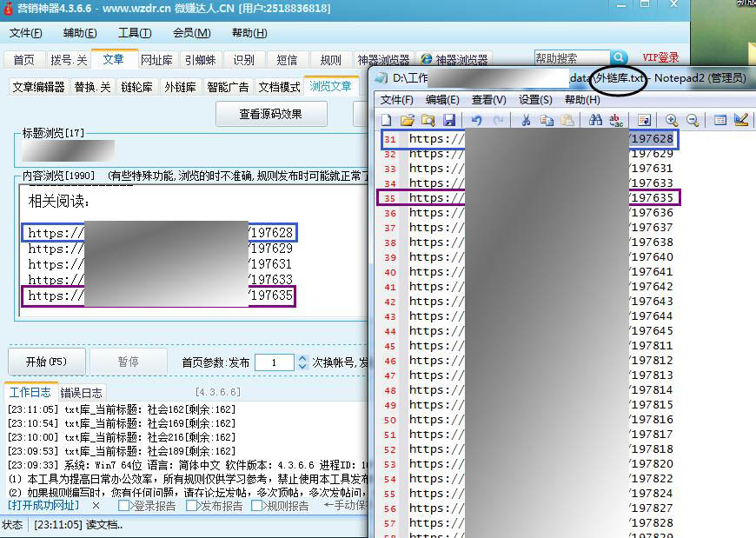Click the 首页参数 publish count spinner arrows
This screenshot has width=756, height=538.
click(302, 362)
